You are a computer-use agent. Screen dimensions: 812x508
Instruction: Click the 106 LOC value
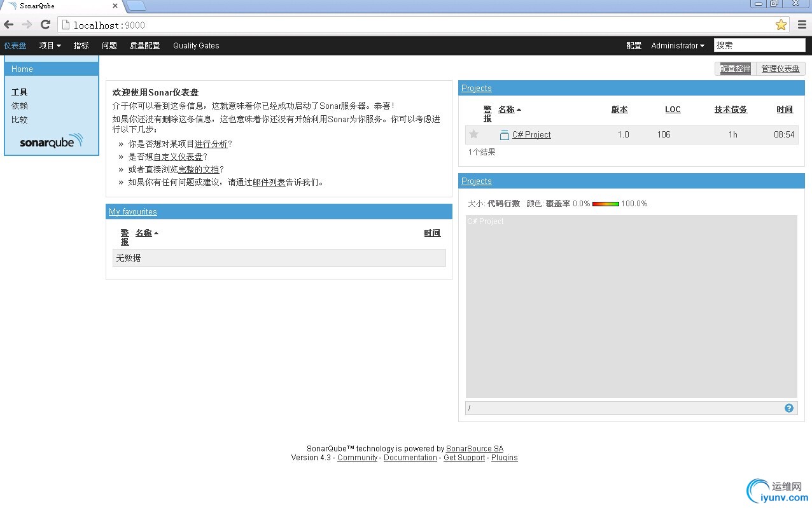pyautogui.click(x=664, y=135)
